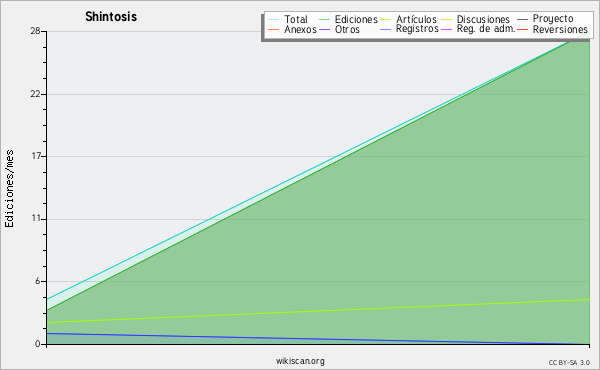Click the 22 y-axis value
Image resolution: width=600 pixels, height=370 pixels.
click(36, 94)
